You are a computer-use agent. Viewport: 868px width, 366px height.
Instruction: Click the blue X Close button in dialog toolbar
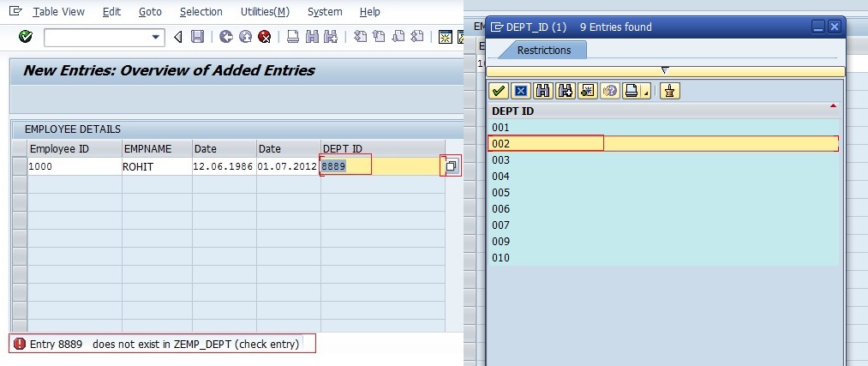click(520, 91)
